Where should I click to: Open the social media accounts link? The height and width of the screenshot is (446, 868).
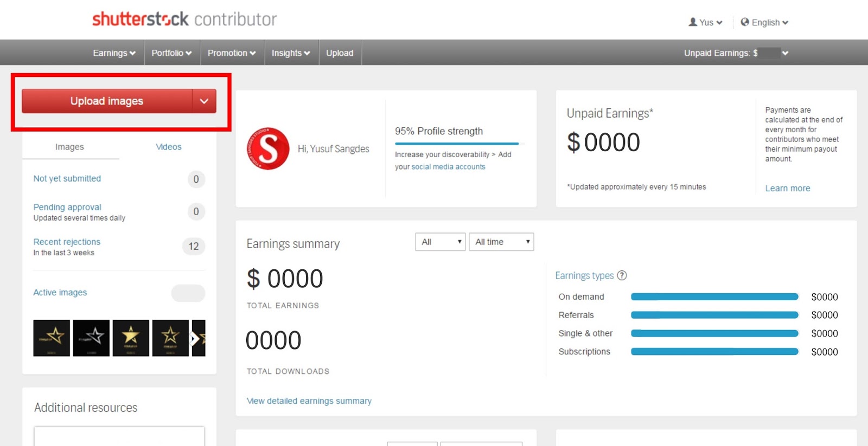coord(448,167)
